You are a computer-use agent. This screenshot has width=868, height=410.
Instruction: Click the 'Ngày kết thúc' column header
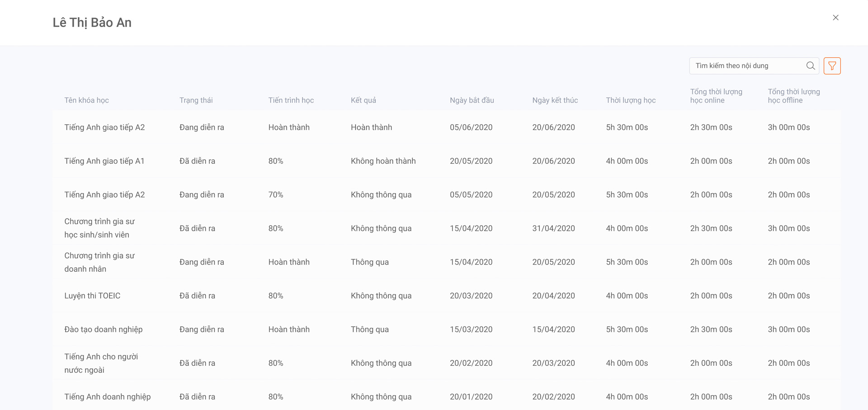click(x=555, y=100)
